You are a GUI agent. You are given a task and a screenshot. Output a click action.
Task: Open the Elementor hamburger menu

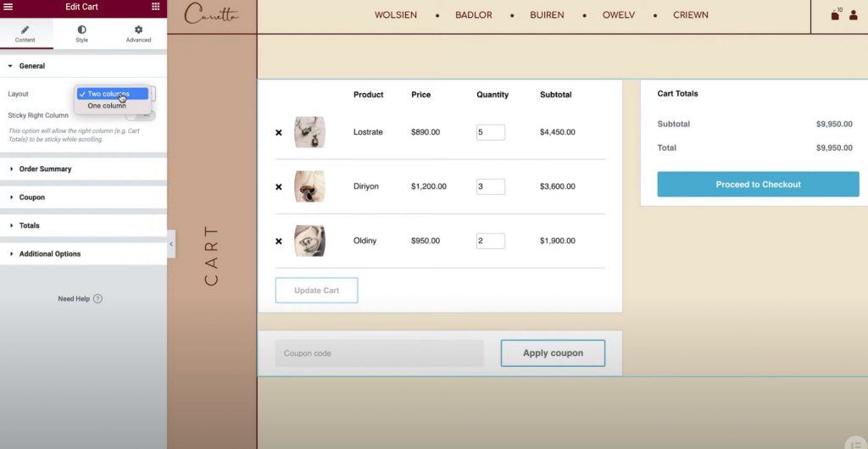coord(8,7)
